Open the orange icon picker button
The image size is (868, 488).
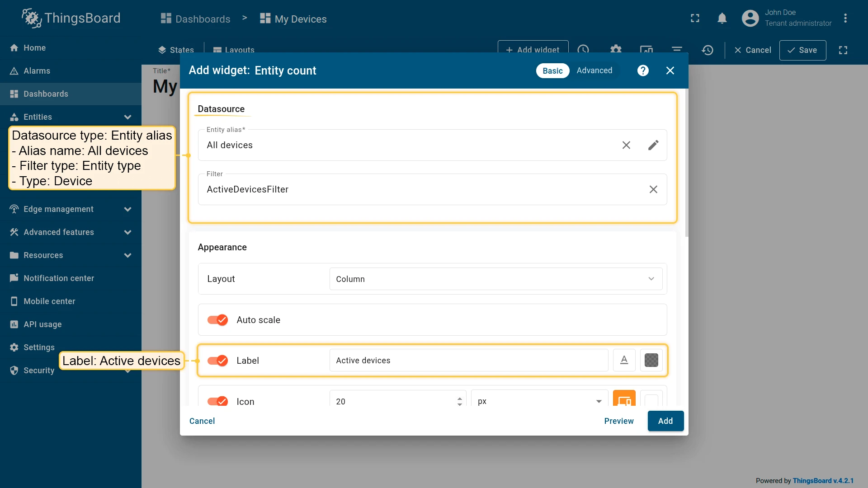point(624,398)
